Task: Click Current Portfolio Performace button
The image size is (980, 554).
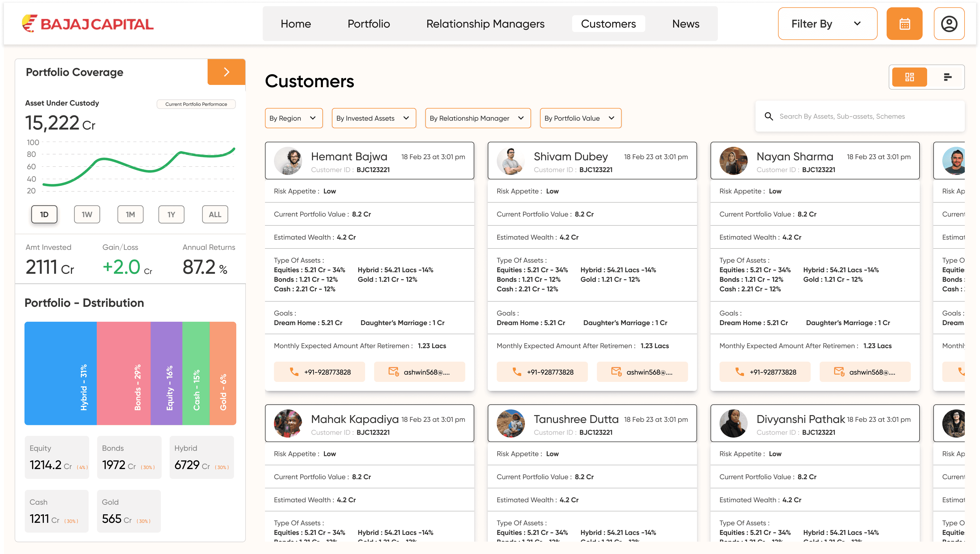Action: 196,104
